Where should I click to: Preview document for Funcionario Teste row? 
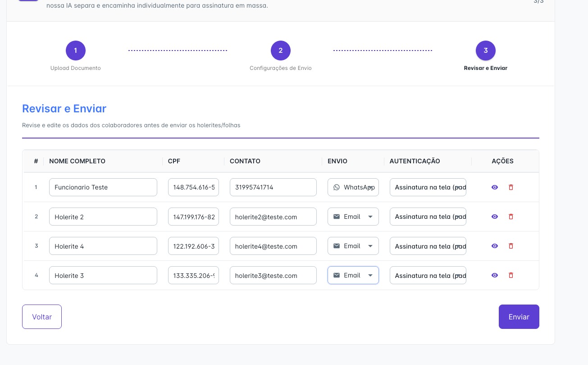[x=495, y=187]
